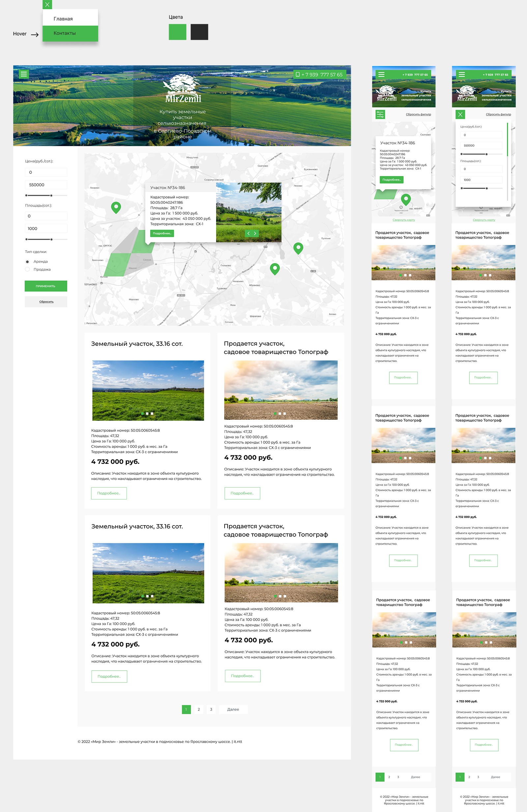This screenshot has height=812, width=527.
Task: Go to page 2 in left mobile pagination
Action: 389,777
